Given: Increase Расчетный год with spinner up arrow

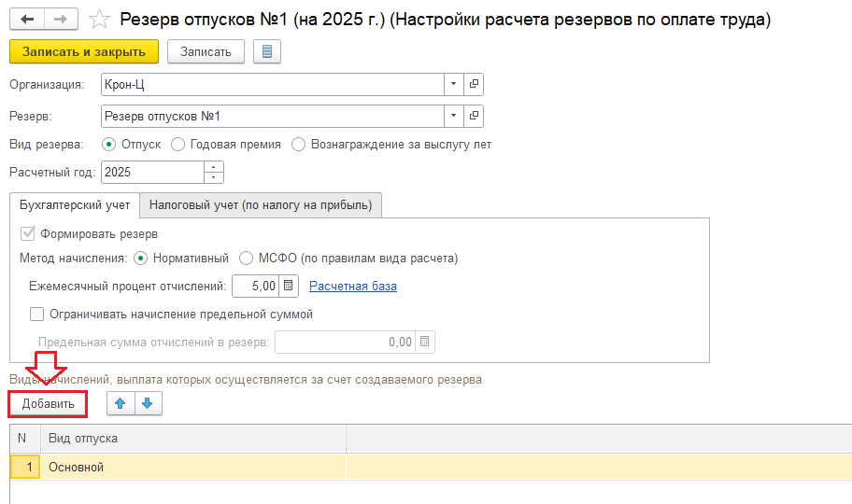Looking at the screenshot, I should point(214,168).
